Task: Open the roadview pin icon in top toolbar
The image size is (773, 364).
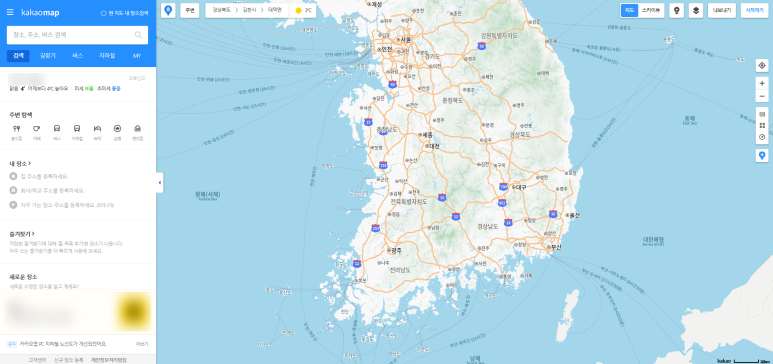Action: coord(676,10)
